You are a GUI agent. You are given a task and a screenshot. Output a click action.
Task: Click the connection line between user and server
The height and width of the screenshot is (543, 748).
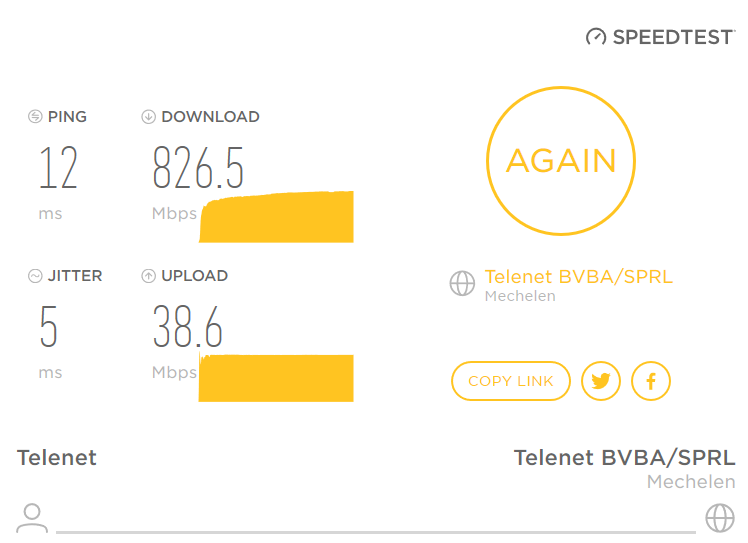coord(375,531)
